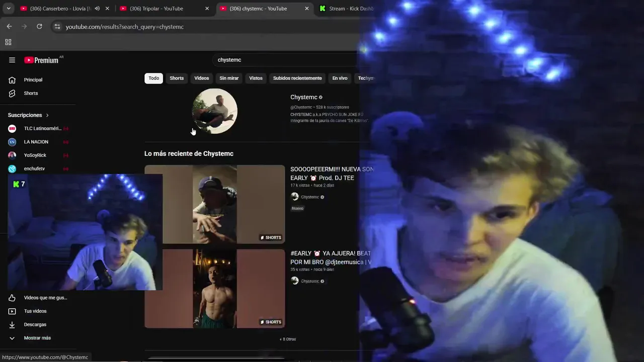The image size is (644, 362).
Task: Click the LA NACION channel avatar
Action: coord(12,142)
